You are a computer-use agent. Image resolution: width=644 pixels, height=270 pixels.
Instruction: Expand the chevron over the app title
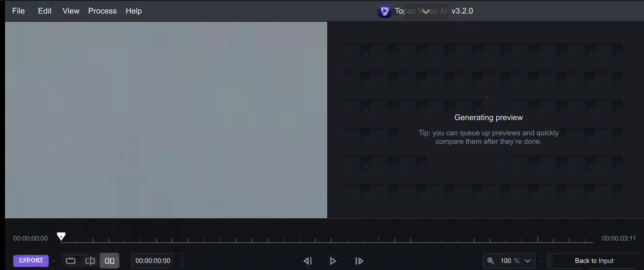click(426, 11)
